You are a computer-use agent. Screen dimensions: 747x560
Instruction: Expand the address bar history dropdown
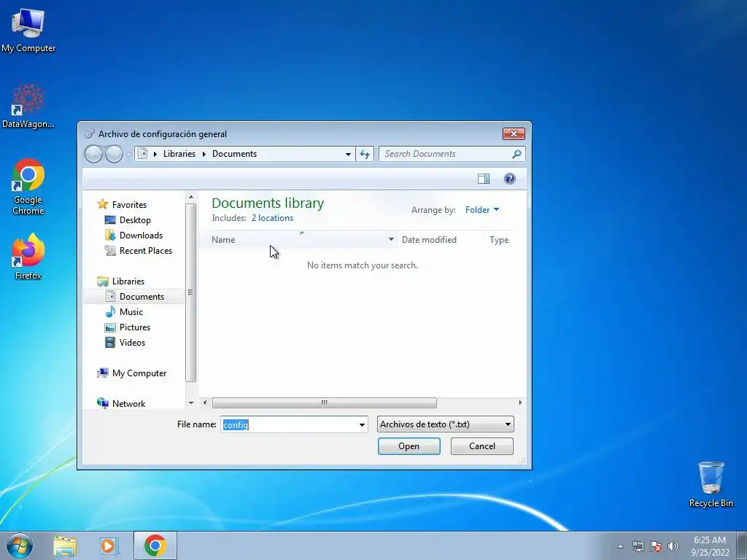coord(348,154)
